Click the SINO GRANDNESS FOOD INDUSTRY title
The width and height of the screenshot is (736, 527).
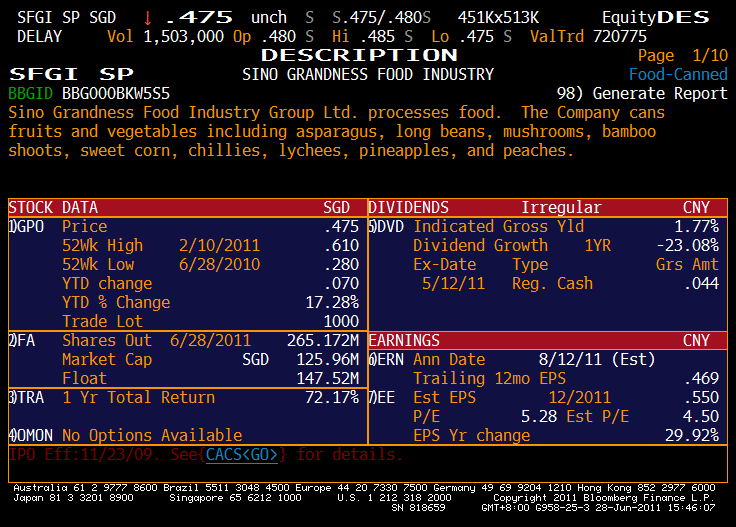(x=368, y=75)
